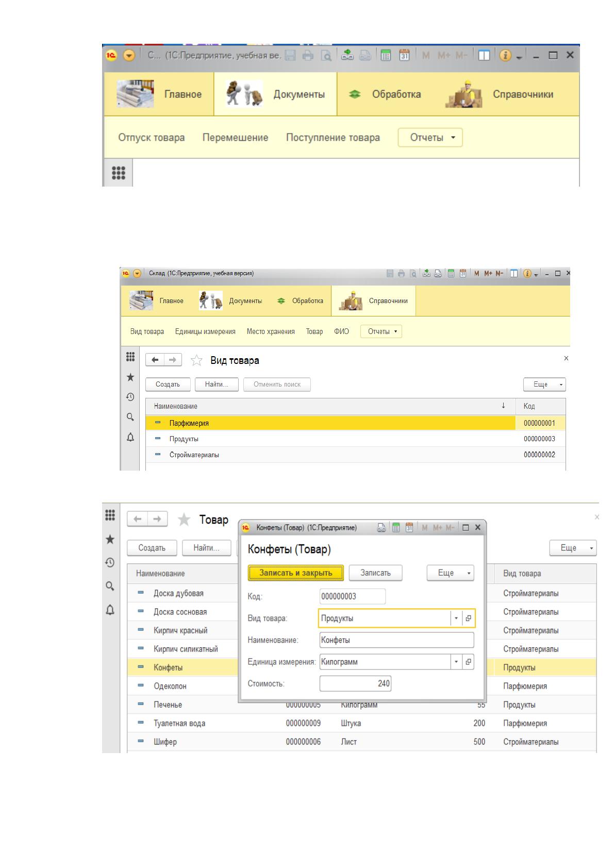Click search magnifier in Товар sidebar
Image resolution: width=614 pixels, height=868 pixels.
[x=110, y=586]
